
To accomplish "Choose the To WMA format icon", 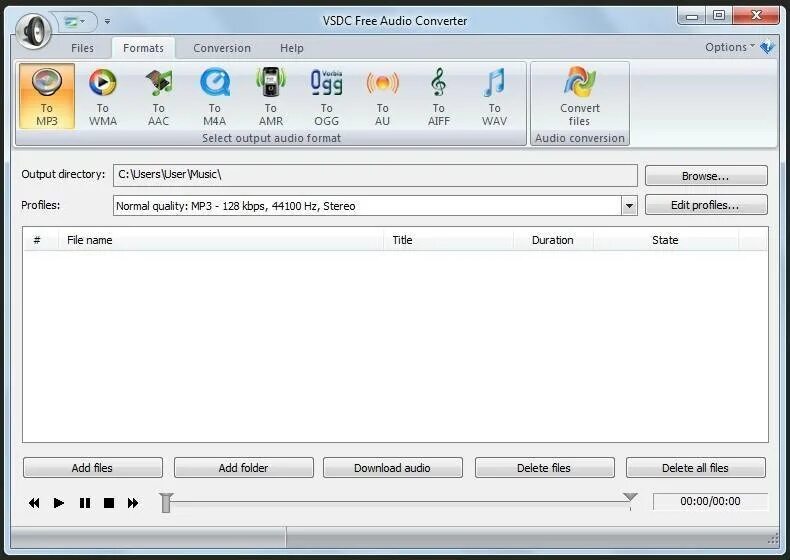I will [x=103, y=97].
